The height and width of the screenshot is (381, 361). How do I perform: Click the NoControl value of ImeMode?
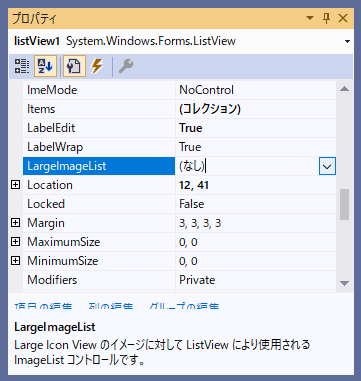pyautogui.click(x=207, y=90)
